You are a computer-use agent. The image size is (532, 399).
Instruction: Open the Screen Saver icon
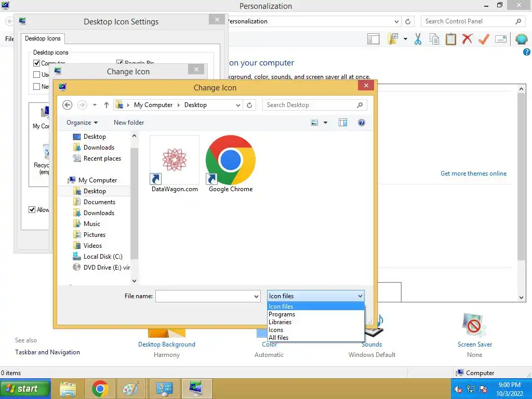pyautogui.click(x=474, y=325)
